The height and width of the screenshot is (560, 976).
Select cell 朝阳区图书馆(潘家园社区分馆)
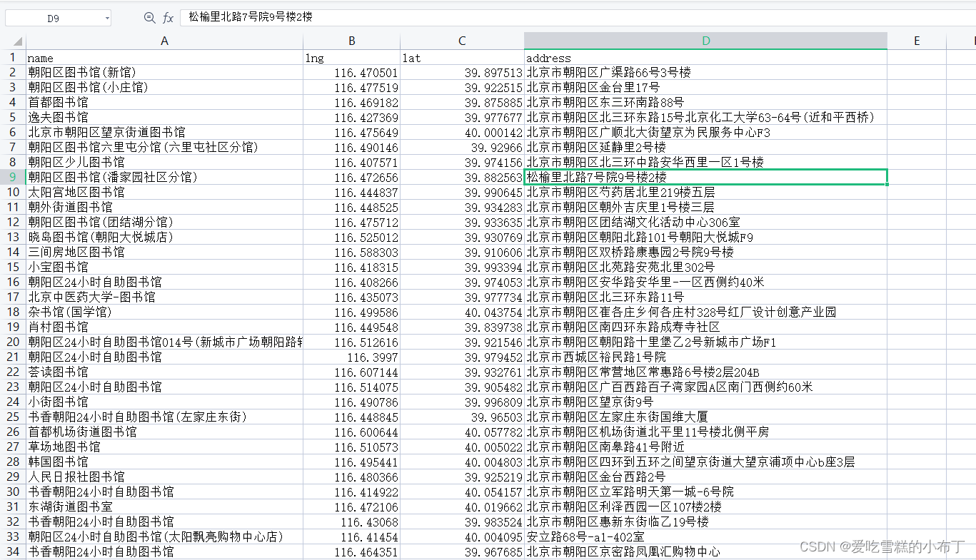click(x=164, y=177)
